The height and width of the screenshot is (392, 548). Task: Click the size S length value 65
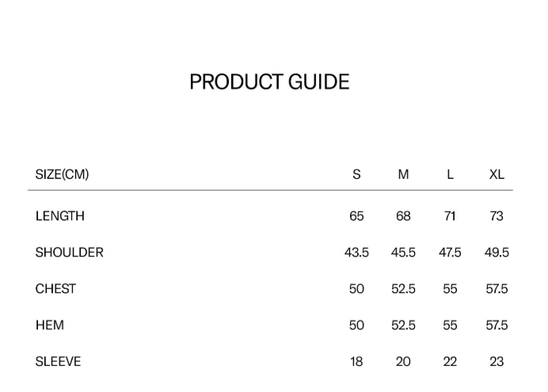(356, 216)
